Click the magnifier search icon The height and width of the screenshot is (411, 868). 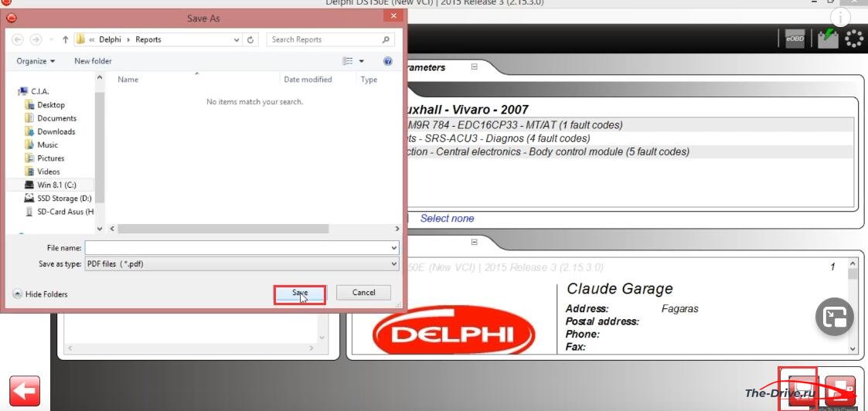tap(386, 40)
